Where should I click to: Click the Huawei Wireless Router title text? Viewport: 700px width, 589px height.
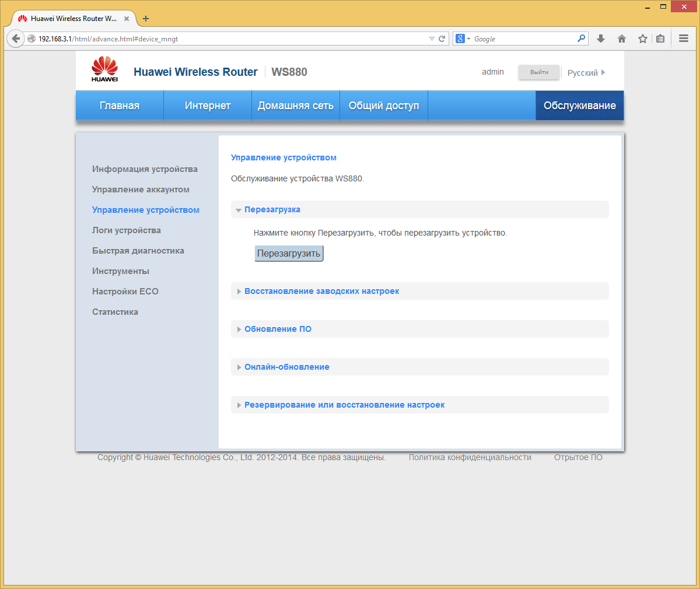click(x=195, y=72)
